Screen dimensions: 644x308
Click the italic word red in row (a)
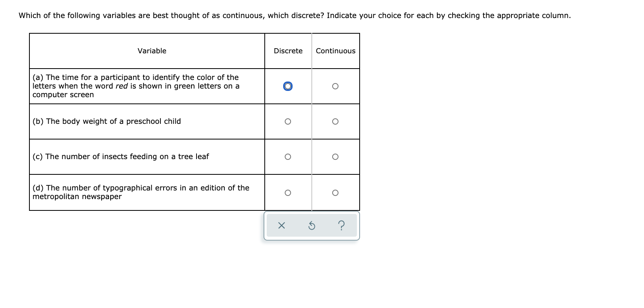pos(122,86)
